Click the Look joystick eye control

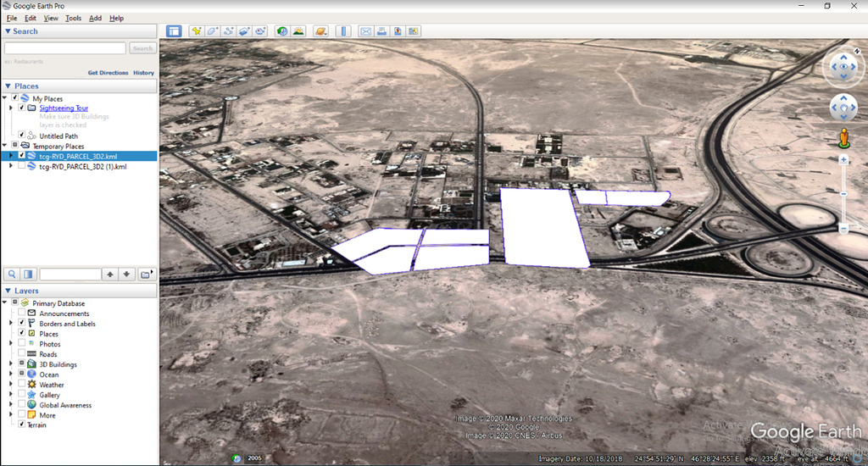843,67
